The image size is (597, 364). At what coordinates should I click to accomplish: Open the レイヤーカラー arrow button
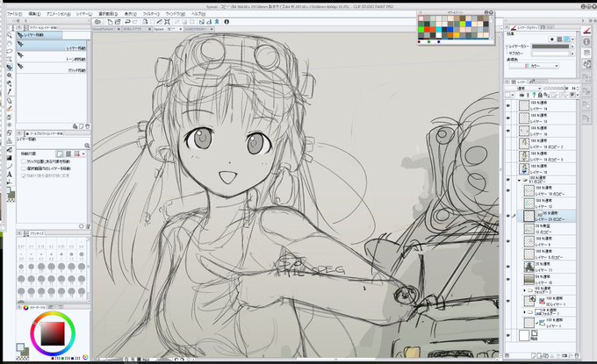pyautogui.click(x=572, y=46)
